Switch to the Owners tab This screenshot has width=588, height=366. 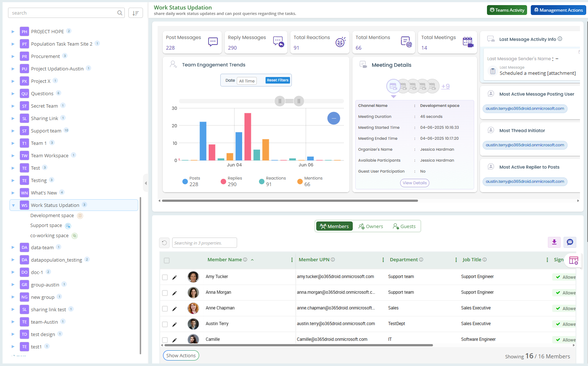point(371,227)
